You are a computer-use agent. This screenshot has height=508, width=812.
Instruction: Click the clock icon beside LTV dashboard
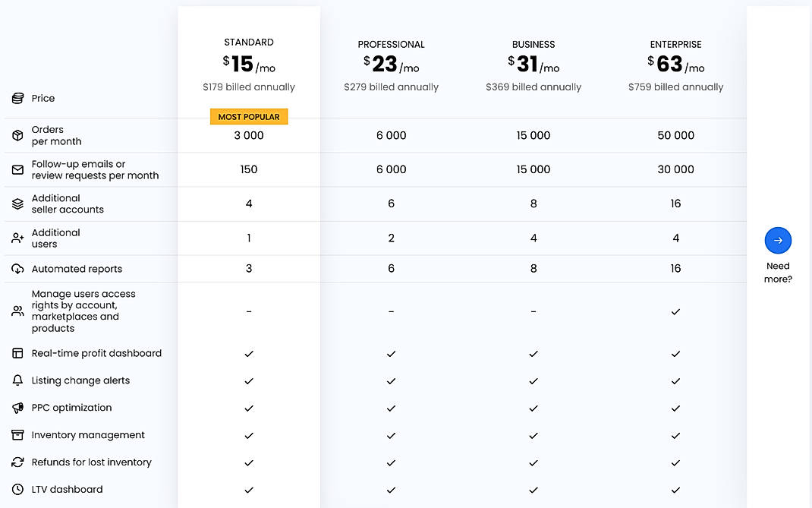coord(17,488)
